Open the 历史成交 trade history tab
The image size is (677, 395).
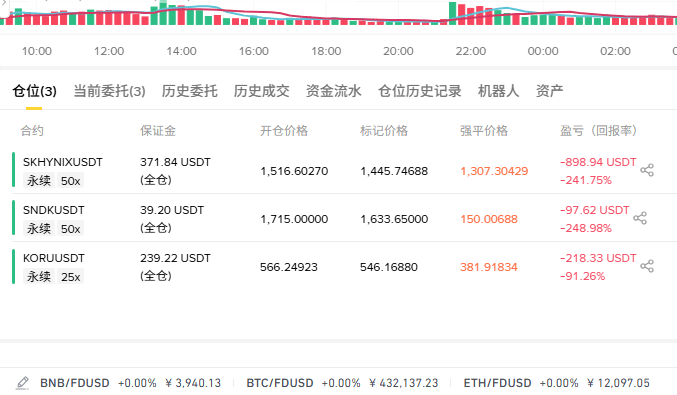[262, 91]
